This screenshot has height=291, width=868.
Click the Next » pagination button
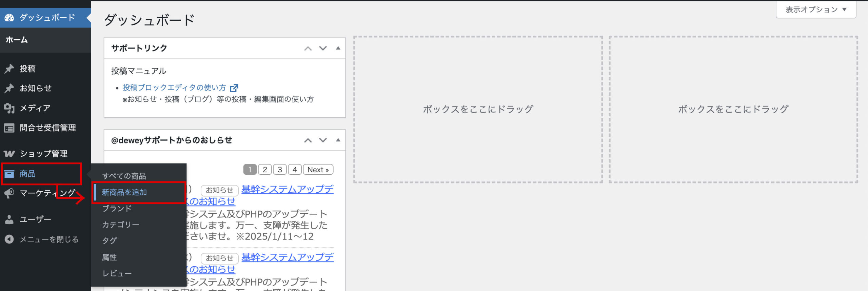click(318, 170)
